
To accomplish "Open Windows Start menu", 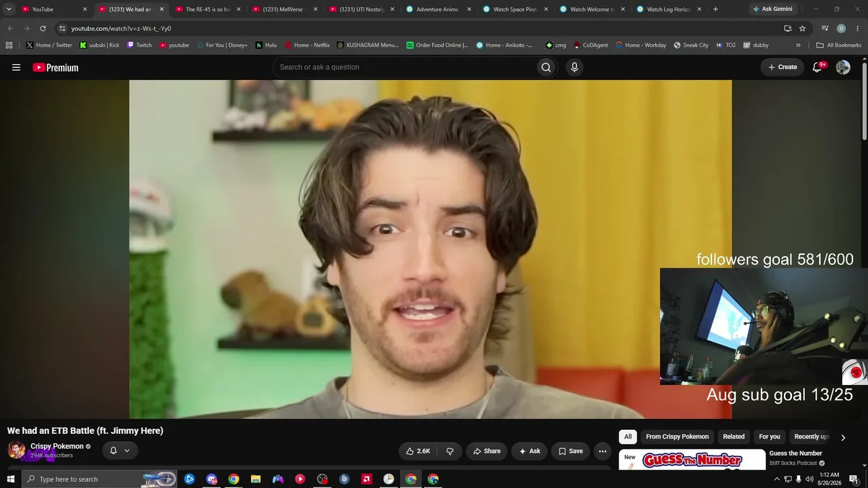I will [11, 479].
